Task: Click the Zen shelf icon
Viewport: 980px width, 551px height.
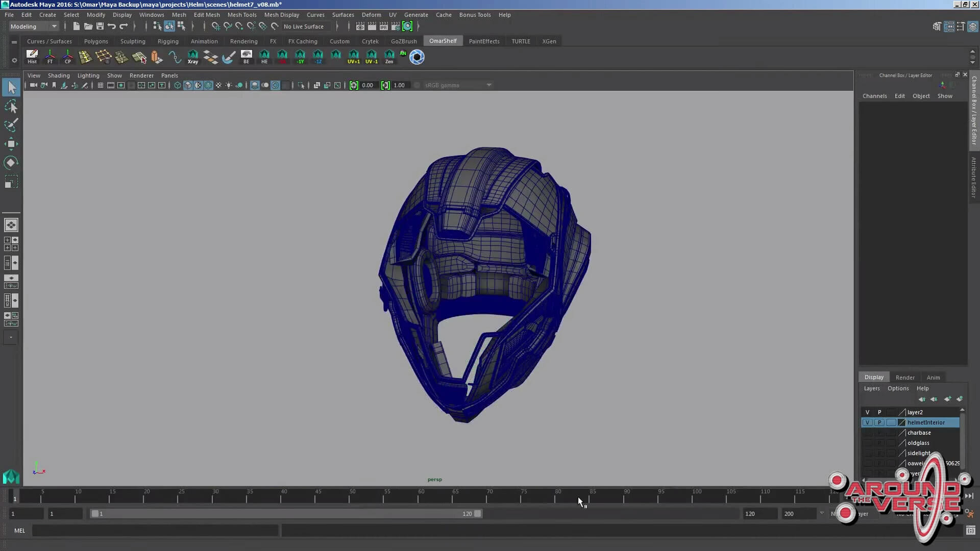Action: (x=389, y=57)
